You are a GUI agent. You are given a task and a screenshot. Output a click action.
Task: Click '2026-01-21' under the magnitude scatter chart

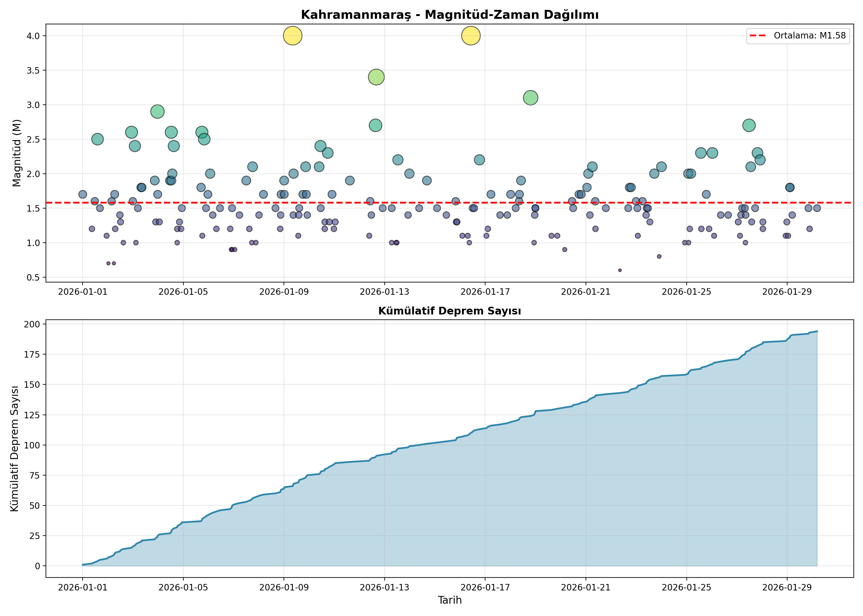click(x=586, y=292)
